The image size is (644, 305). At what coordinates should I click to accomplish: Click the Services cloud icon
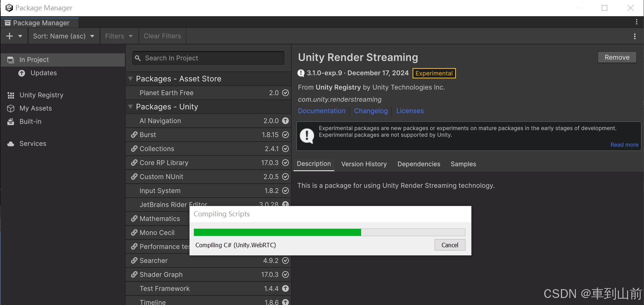[x=11, y=144]
